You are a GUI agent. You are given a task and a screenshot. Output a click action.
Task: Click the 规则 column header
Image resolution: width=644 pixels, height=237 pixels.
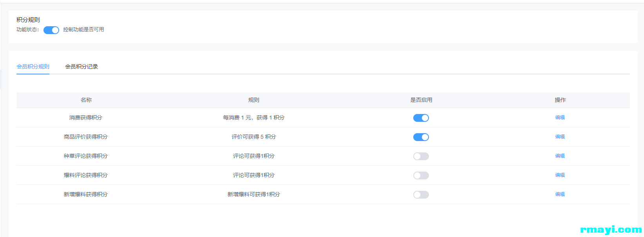click(x=253, y=100)
